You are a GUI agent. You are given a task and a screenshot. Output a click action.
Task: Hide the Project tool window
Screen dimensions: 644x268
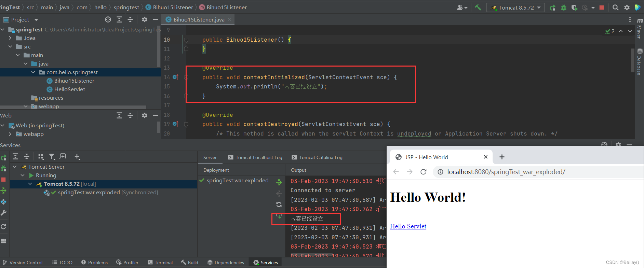click(x=156, y=19)
